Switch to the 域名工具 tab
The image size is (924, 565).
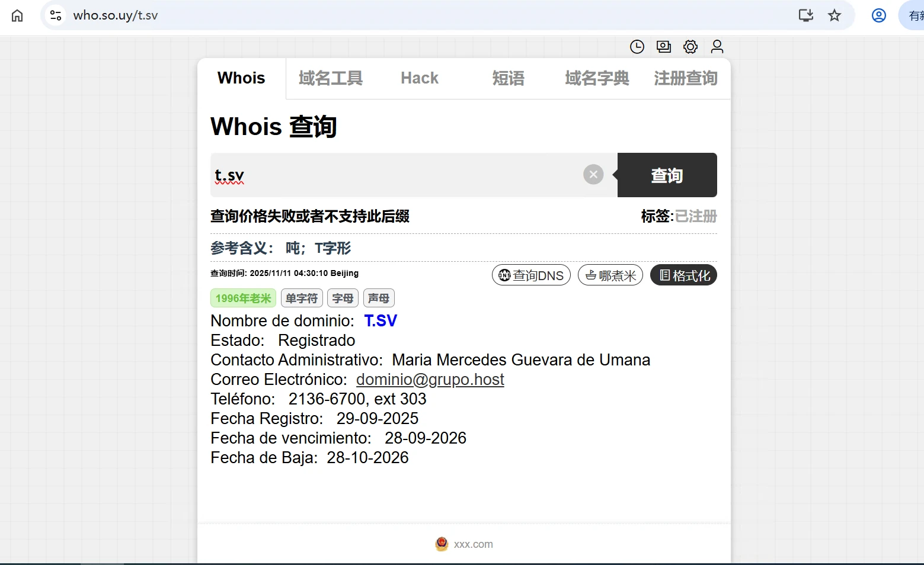point(330,78)
